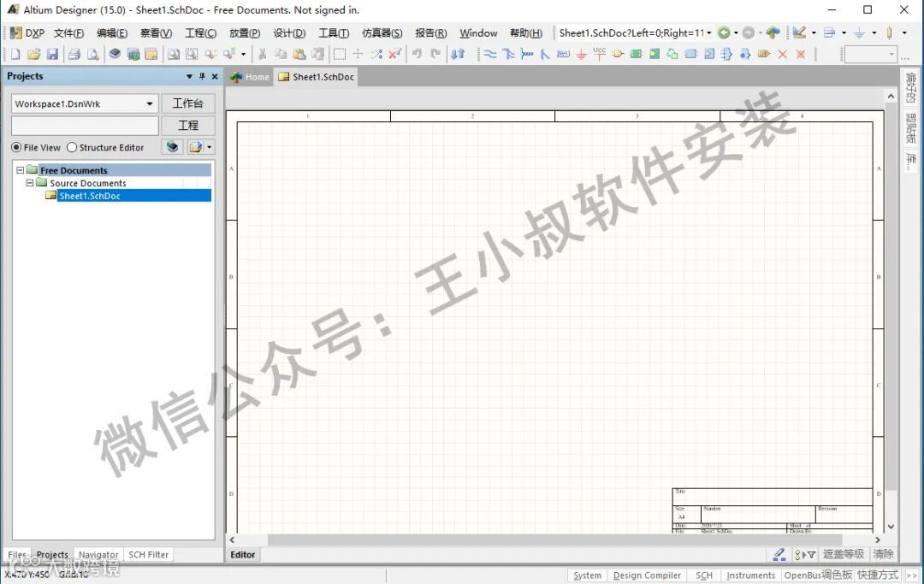
Task: Open the Design Compiler panel button
Action: [x=647, y=575]
